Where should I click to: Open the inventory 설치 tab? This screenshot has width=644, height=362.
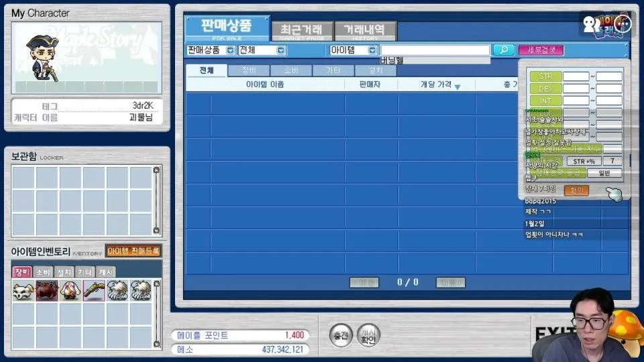(x=64, y=272)
